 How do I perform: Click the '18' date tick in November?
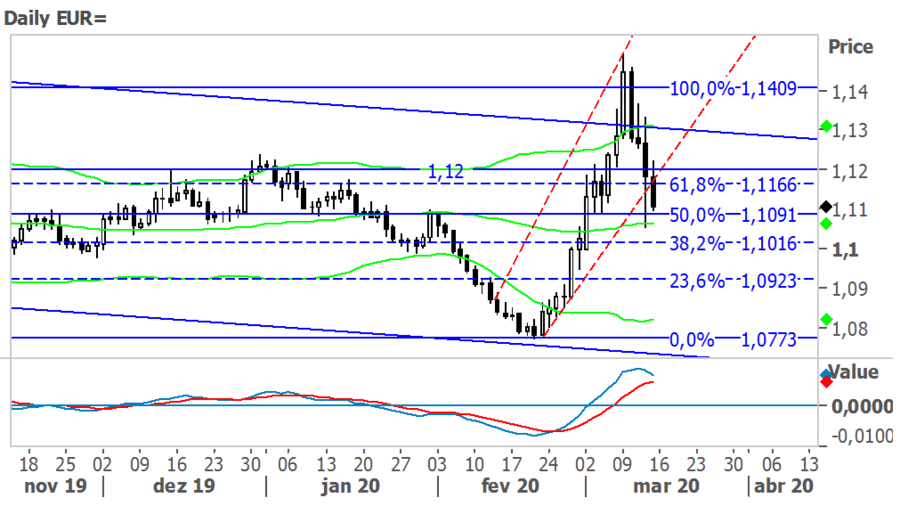(x=28, y=464)
